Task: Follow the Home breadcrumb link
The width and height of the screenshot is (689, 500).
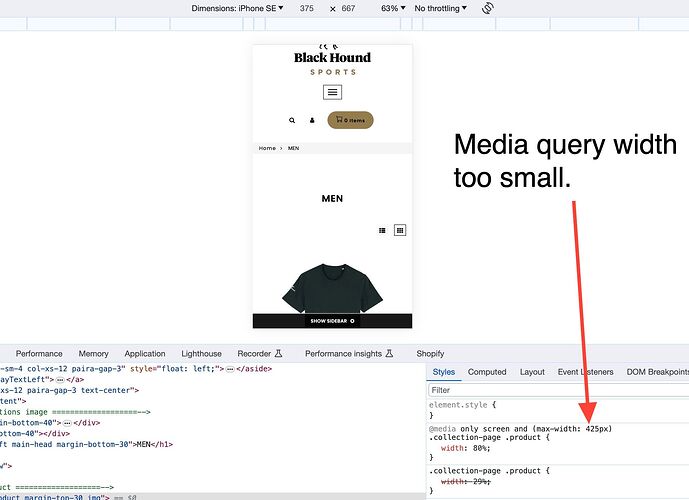Action: pyautogui.click(x=267, y=148)
